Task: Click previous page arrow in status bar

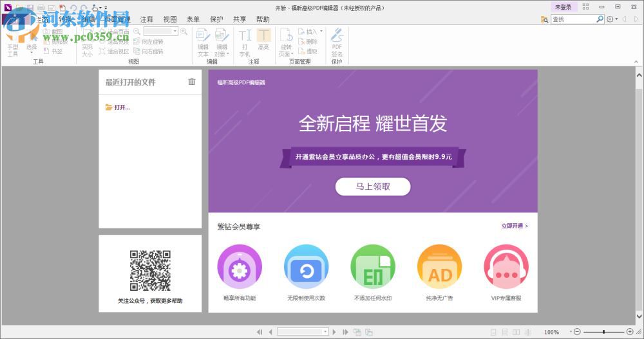Action: (270, 332)
